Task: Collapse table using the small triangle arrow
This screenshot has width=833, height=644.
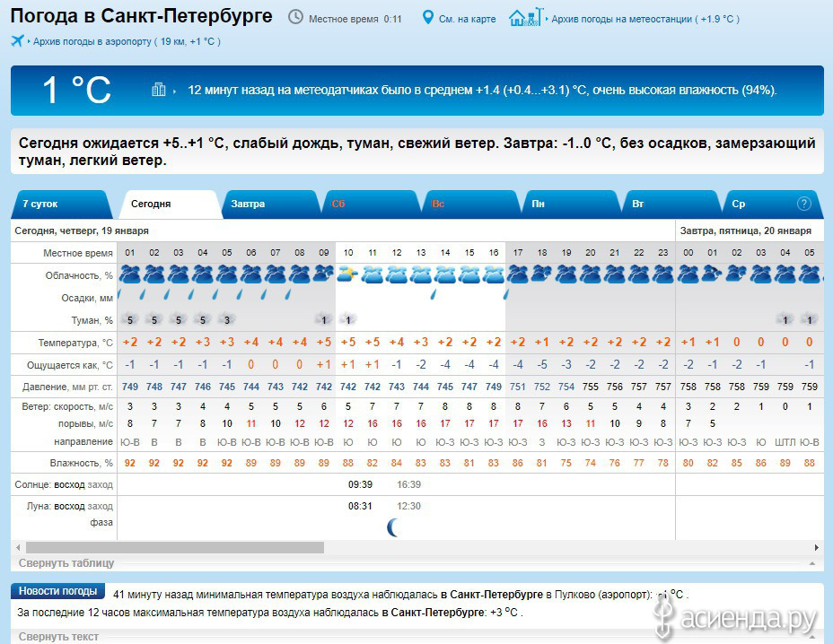Action: (x=812, y=563)
